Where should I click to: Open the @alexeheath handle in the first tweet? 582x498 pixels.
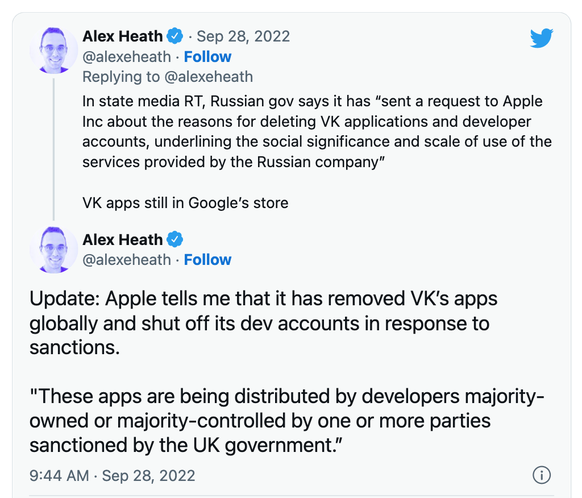coord(127,57)
